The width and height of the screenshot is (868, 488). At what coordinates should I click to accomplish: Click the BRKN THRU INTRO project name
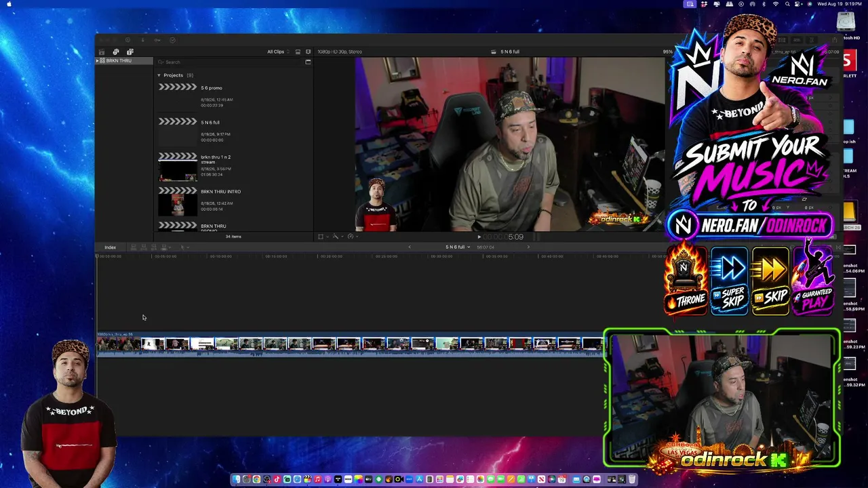pyautogui.click(x=220, y=192)
